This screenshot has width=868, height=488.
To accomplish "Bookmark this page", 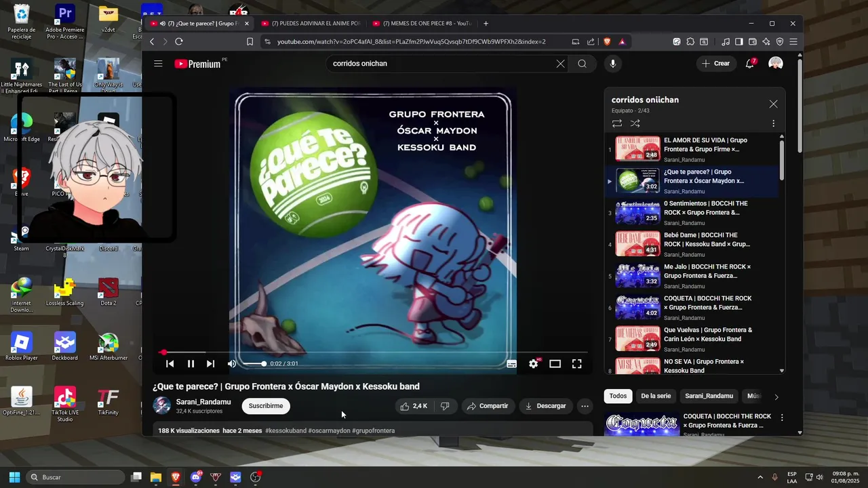I will 250,41.
